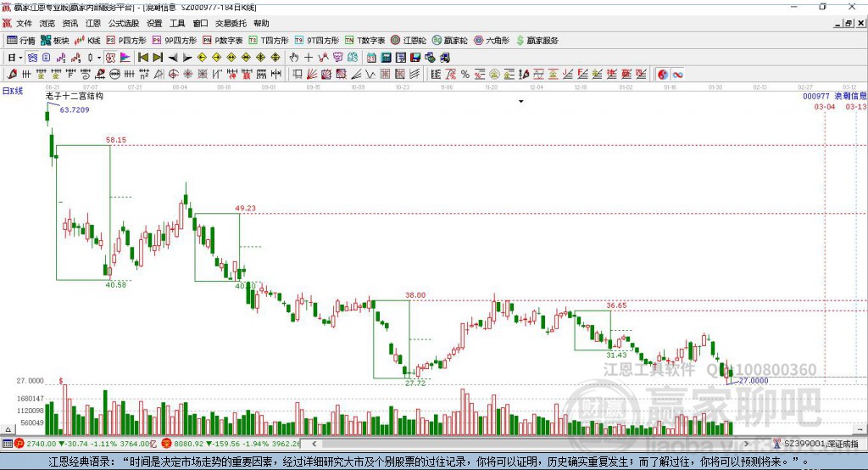Open the 9P四方形 tool

(175, 41)
